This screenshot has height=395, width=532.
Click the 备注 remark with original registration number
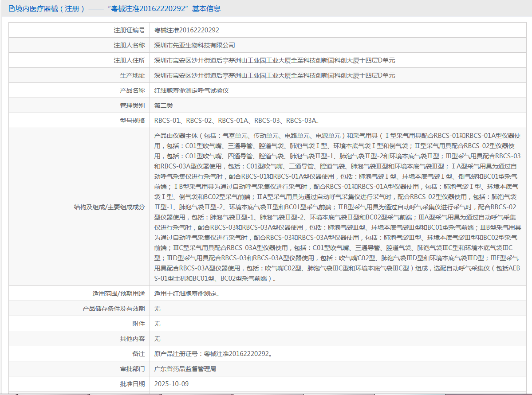[213, 354]
